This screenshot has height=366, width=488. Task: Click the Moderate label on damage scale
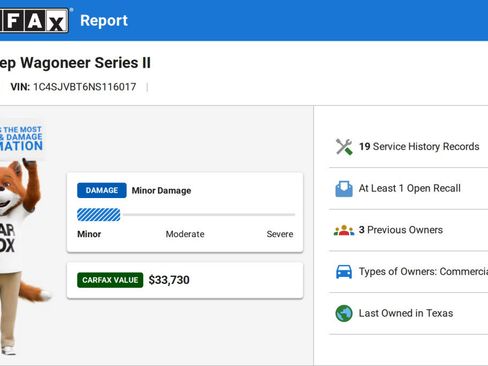pyautogui.click(x=185, y=234)
